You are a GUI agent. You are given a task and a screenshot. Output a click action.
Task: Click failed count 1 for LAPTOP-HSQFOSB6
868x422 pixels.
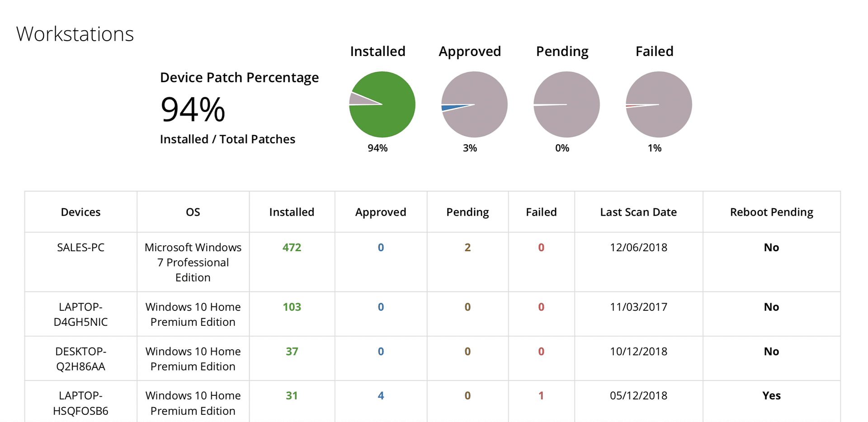pos(541,395)
